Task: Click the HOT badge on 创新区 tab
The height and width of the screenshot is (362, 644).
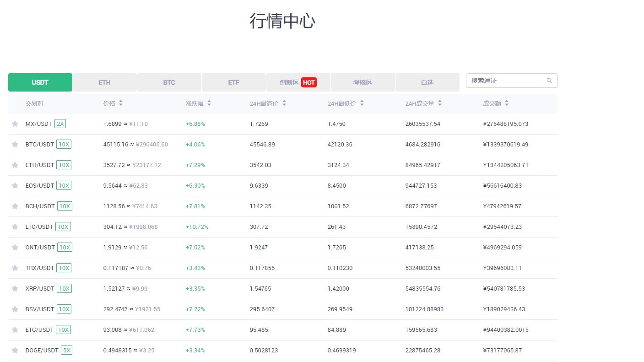Action: (x=309, y=82)
